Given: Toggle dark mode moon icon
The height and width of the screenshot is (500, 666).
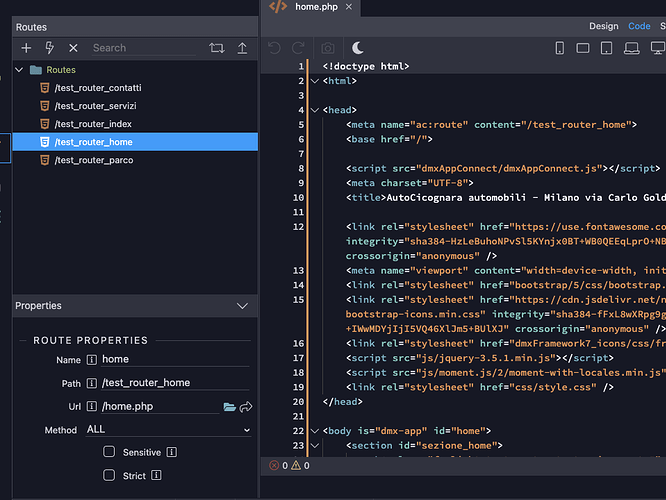Looking at the screenshot, I should (358, 48).
